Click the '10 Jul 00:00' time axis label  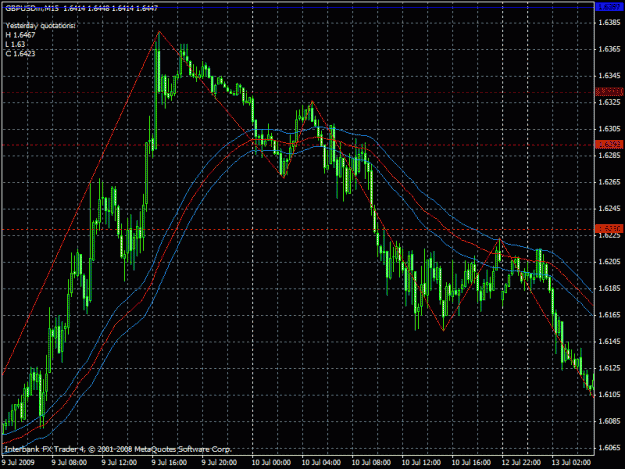[x=271, y=463]
